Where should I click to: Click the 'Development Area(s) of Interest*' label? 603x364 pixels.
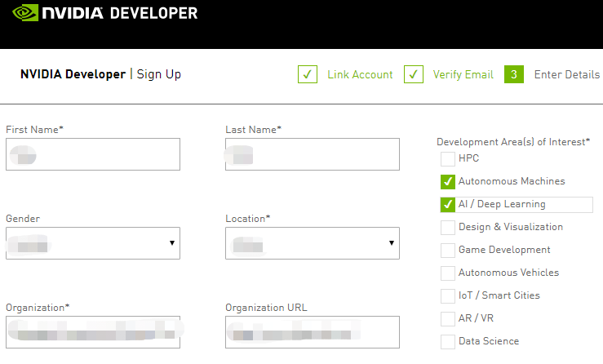(x=513, y=142)
